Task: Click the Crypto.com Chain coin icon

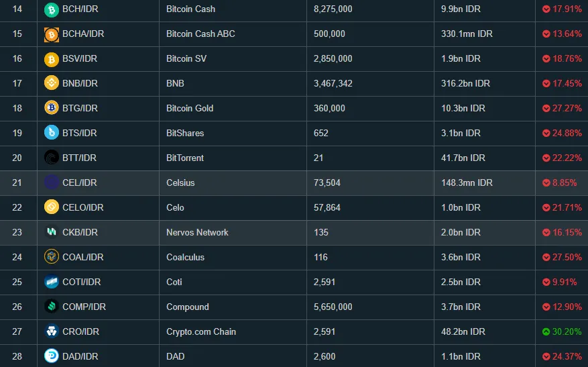Action: click(x=52, y=331)
